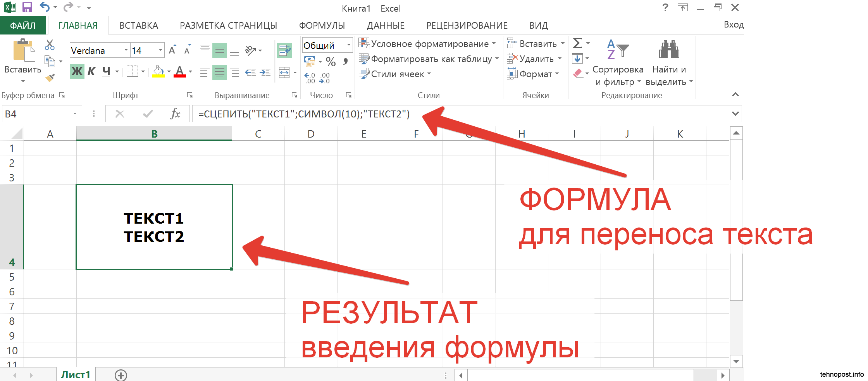Open the ФАЙЛ tab
Image resolution: width=868 pixels, height=381 pixels.
click(23, 26)
